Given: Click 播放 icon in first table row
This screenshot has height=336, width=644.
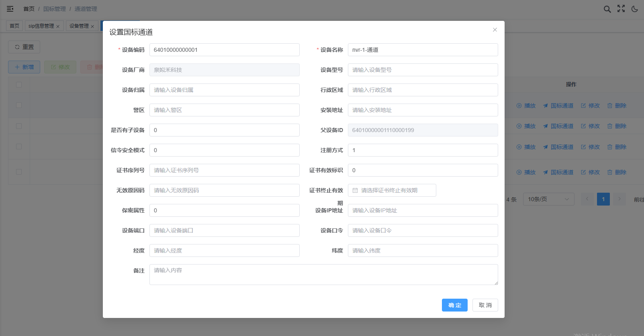Looking at the screenshot, I should point(519,106).
